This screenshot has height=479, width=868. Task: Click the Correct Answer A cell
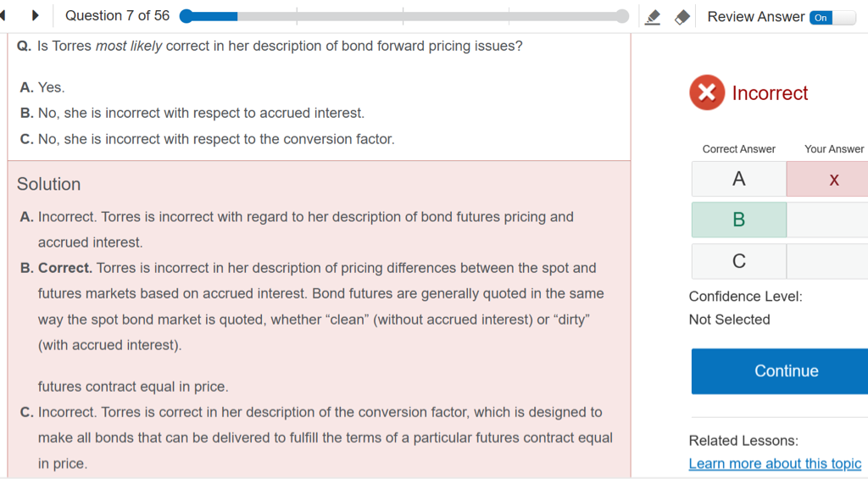coord(738,179)
